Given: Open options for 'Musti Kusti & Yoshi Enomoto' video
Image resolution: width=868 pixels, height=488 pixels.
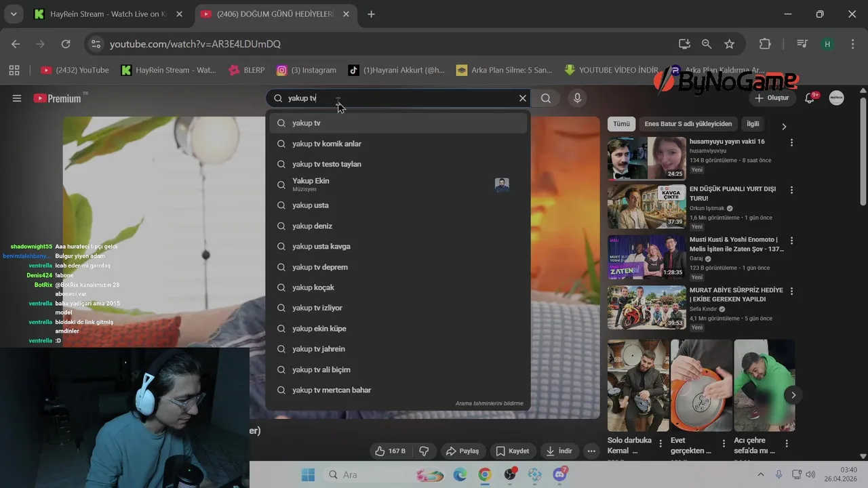Looking at the screenshot, I should [791, 241].
